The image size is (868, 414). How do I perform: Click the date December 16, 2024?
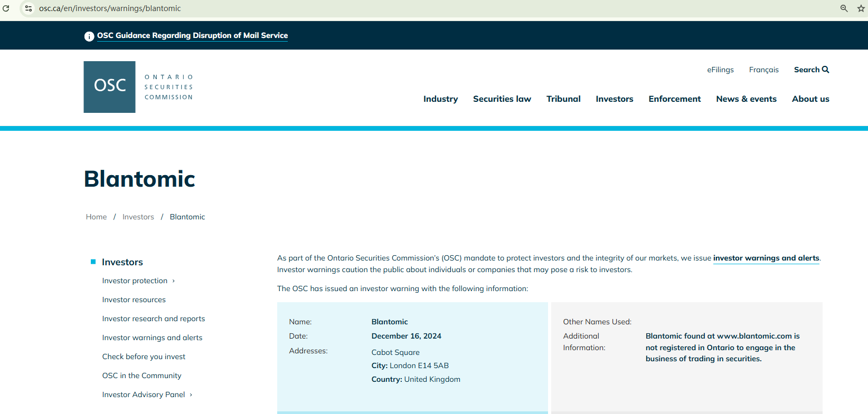click(407, 336)
